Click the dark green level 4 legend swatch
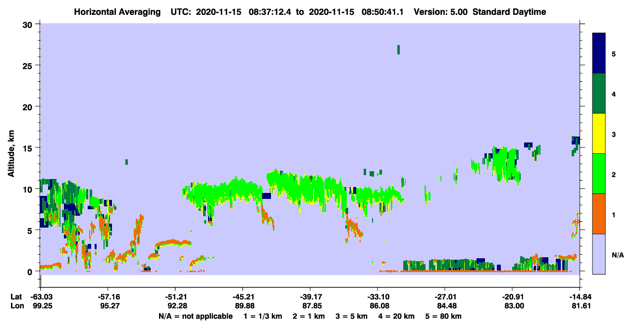Viewport: 644px width, 330px height. click(599, 94)
